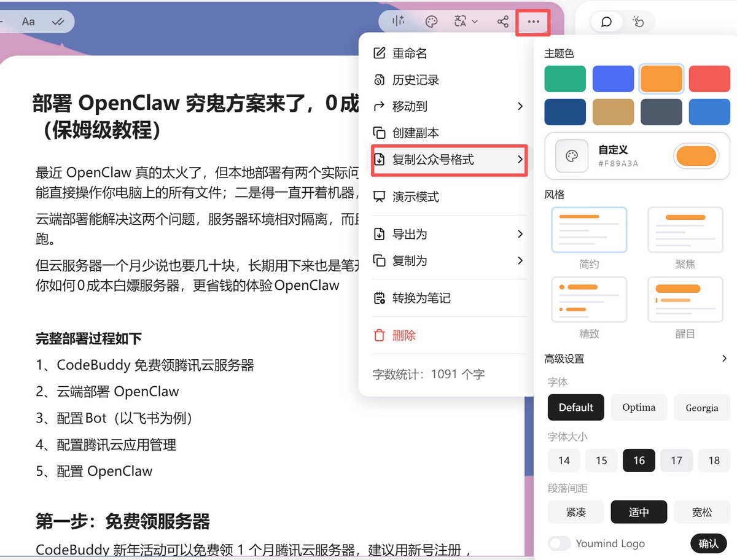Click the translate icon in toolbar
This screenshot has height=560, width=737.
coord(461,21)
